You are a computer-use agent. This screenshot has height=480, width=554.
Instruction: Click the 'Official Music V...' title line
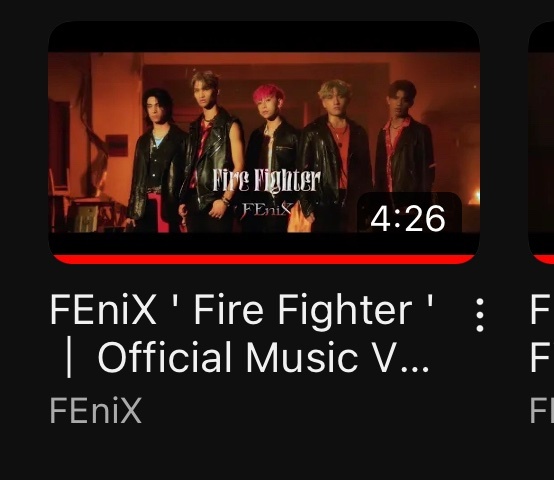click(263, 357)
